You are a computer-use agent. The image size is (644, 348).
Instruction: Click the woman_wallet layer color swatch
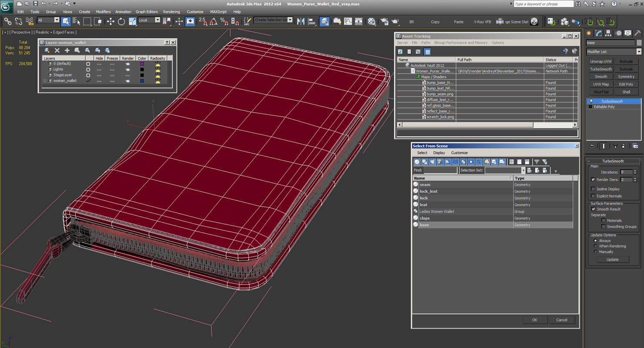tap(142, 81)
